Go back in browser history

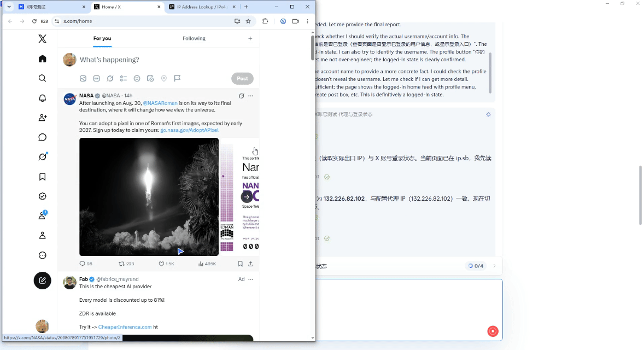10,21
